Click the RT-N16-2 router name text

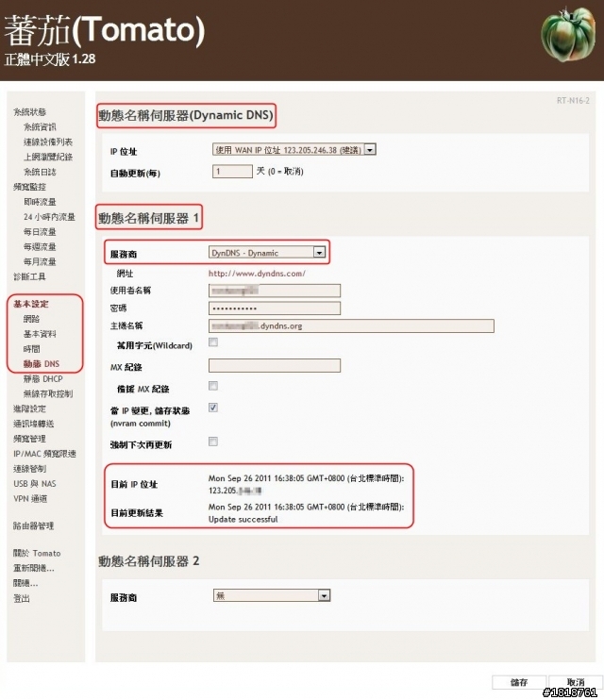(x=573, y=100)
